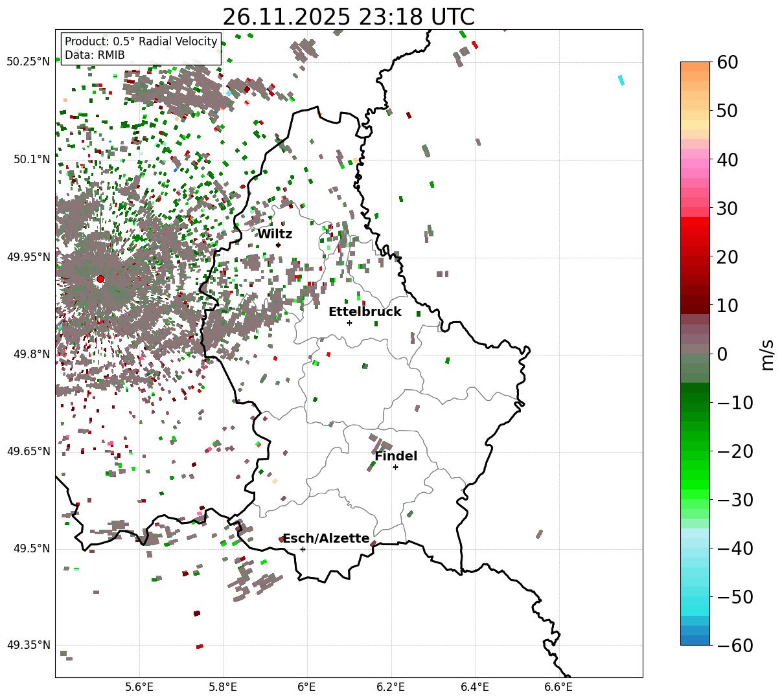Click the colorbar tick label 20

click(x=728, y=257)
